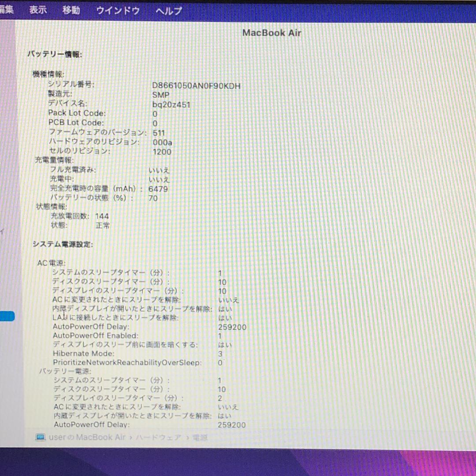Viewport: 476px width, 476px height.
Task: Click the デバイス名 label
Action: point(67,103)
